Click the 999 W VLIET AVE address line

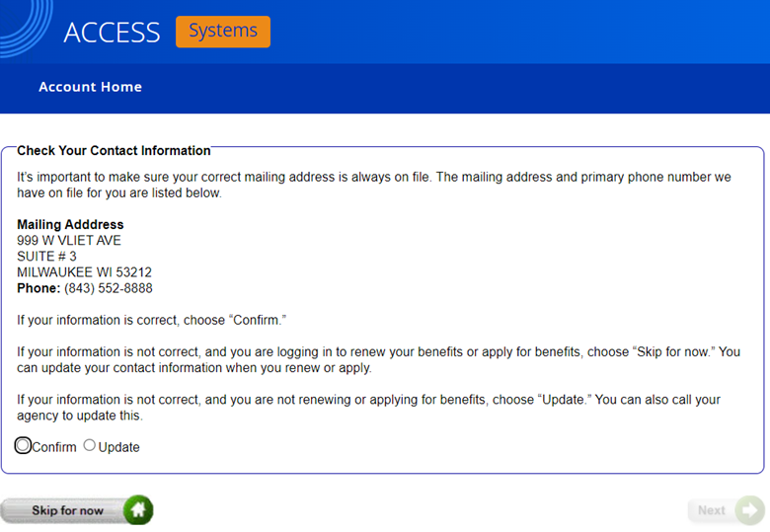(69, 241)
